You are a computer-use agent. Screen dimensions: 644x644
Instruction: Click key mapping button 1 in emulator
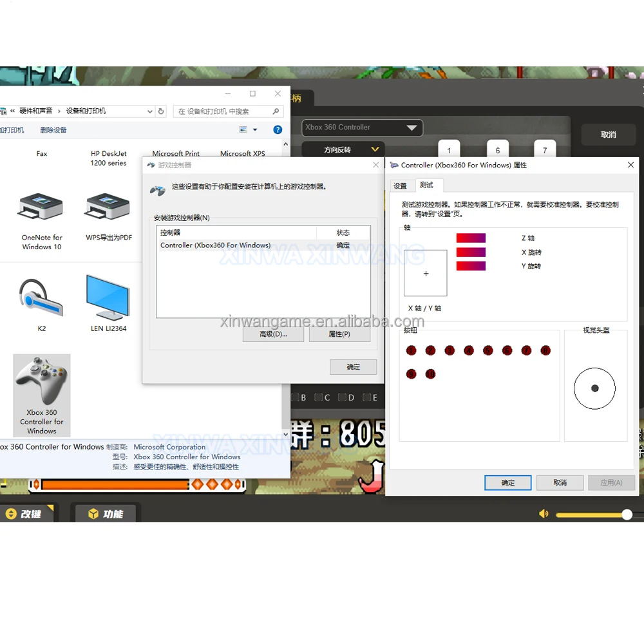coord(449,149)
